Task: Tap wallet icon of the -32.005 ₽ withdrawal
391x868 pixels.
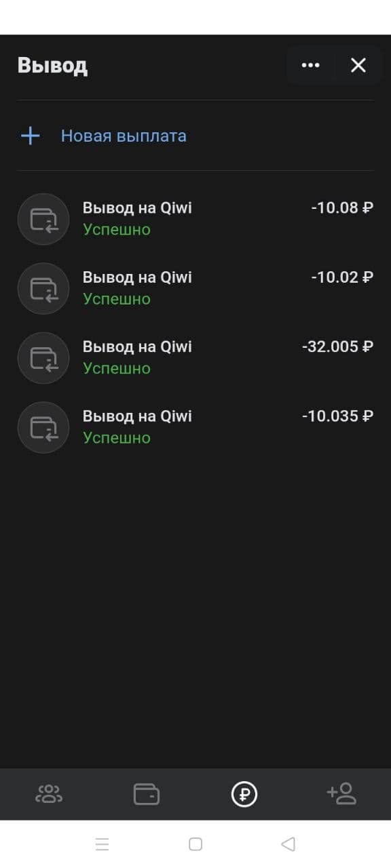Action: (x=43, y=358)
